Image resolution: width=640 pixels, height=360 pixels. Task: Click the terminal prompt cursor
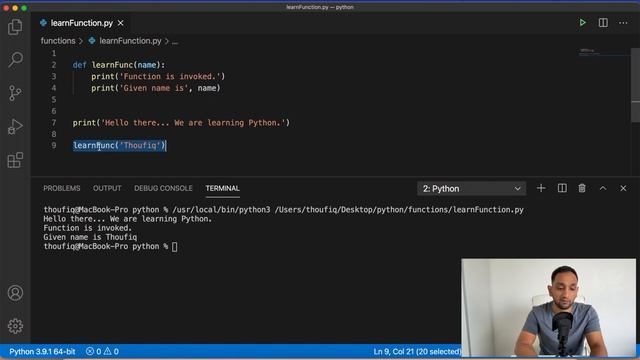175,247
